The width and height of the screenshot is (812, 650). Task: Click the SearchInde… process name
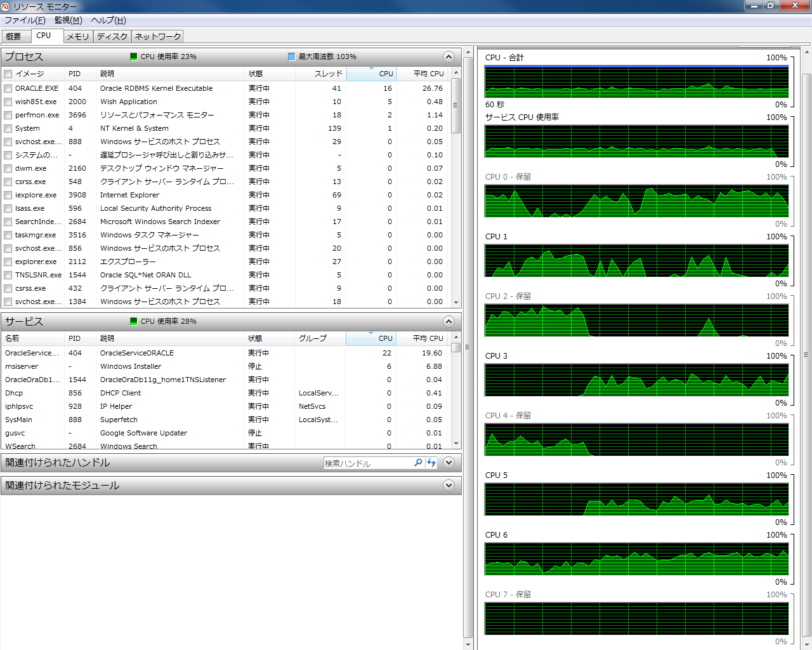coord(38,222)
